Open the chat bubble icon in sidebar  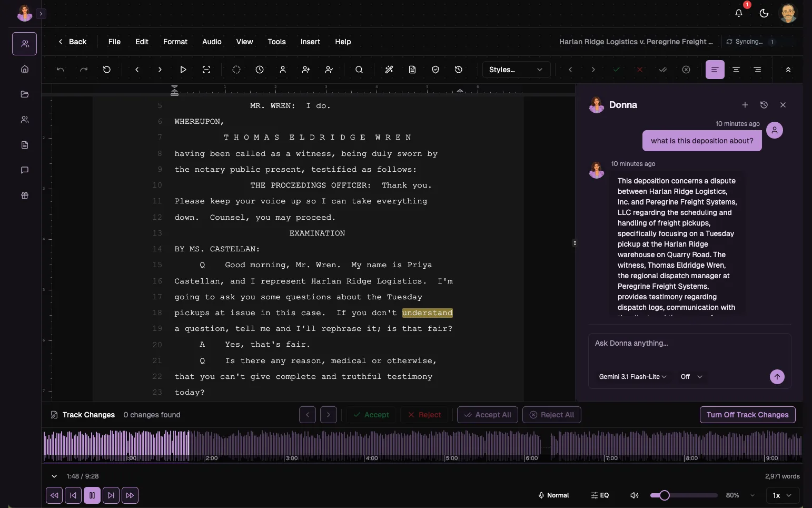click(x=25, y=170)
